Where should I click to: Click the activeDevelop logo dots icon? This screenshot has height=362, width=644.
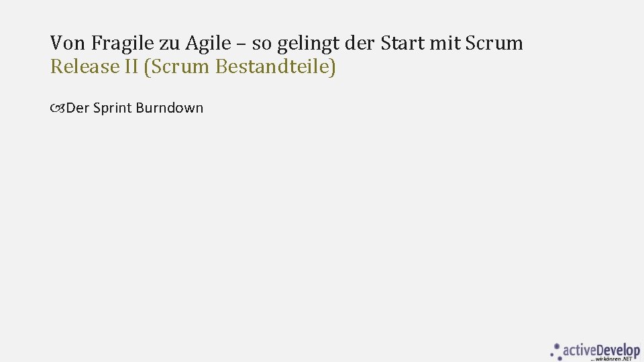(555, 352)
